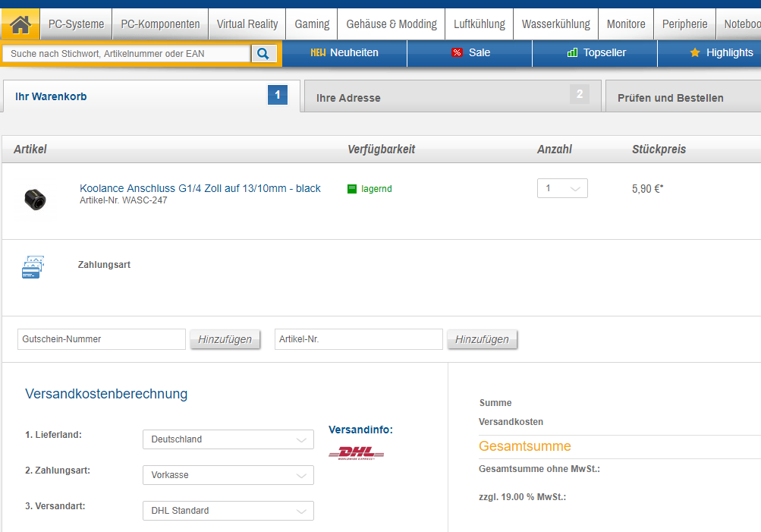Click the Gesamtsumme label
Screen dimensions: 761x532
524,446
